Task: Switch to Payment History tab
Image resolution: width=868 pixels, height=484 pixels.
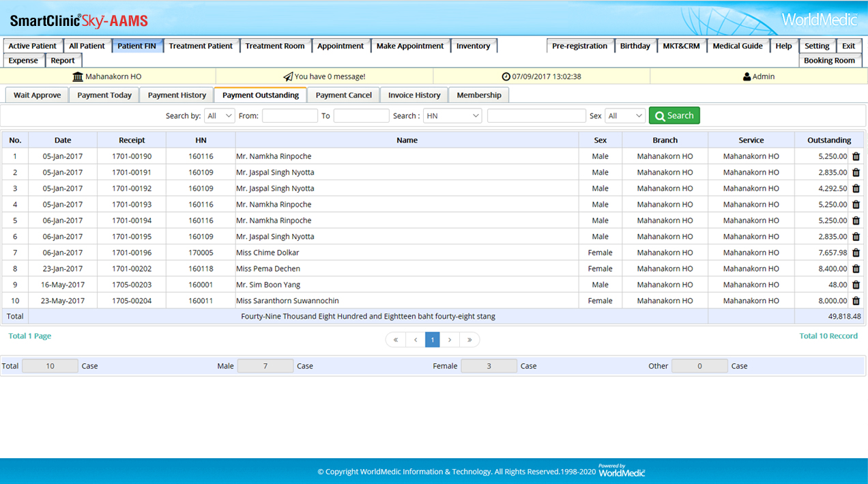Action: point(177,95)
